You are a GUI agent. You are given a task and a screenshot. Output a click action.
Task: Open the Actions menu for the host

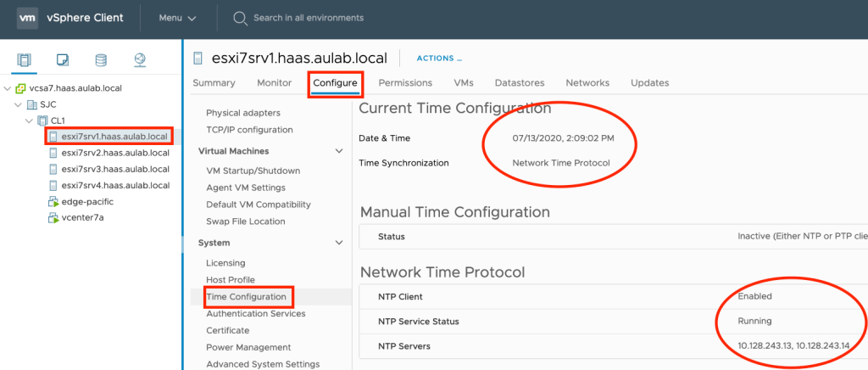(x=438, y=59)
